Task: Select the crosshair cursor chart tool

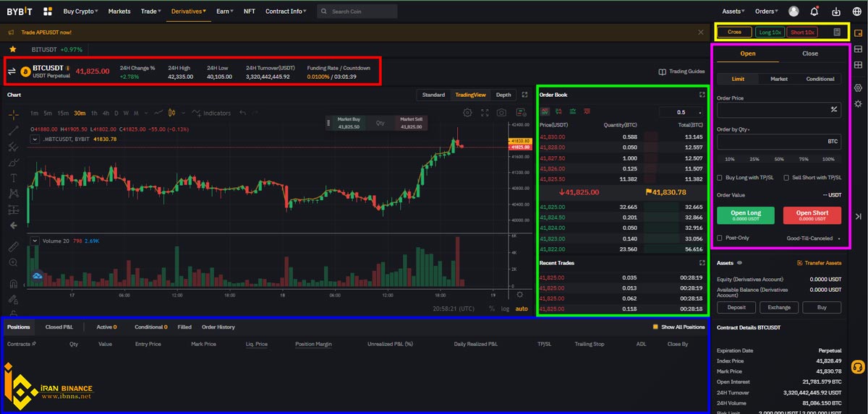Action: click(13, 114)
